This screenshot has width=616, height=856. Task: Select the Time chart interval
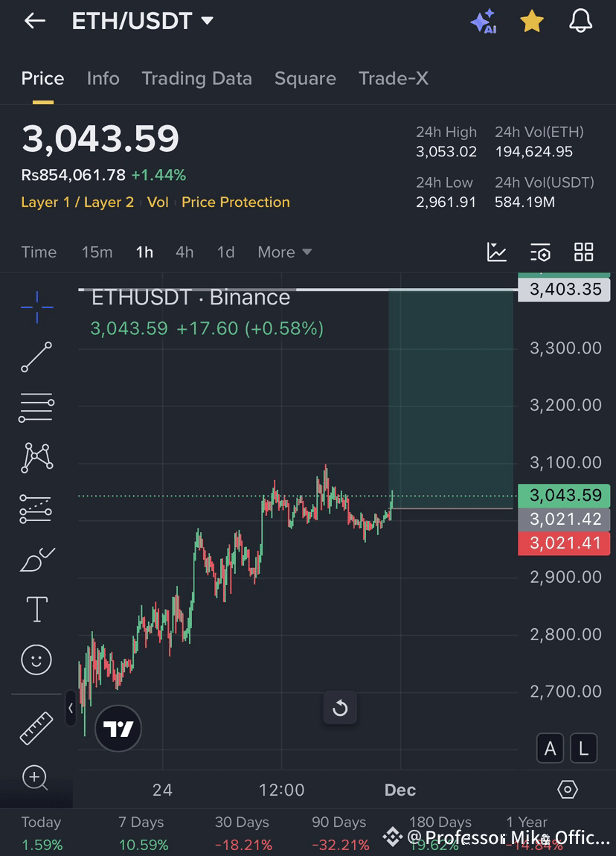(x=39, y=252)
